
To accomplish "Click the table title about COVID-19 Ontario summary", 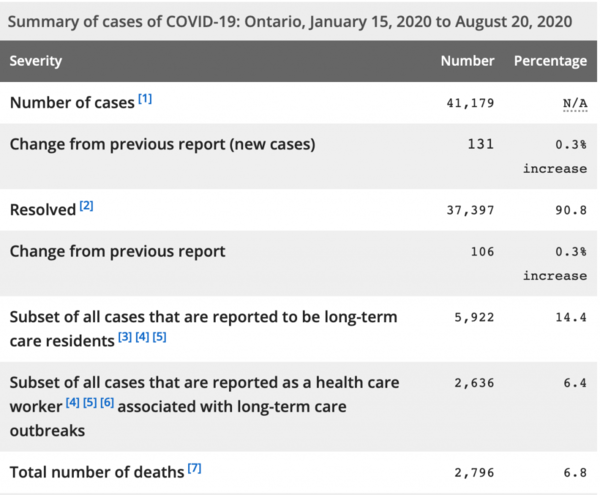I will pyautogui.click(x=290, y=21).
